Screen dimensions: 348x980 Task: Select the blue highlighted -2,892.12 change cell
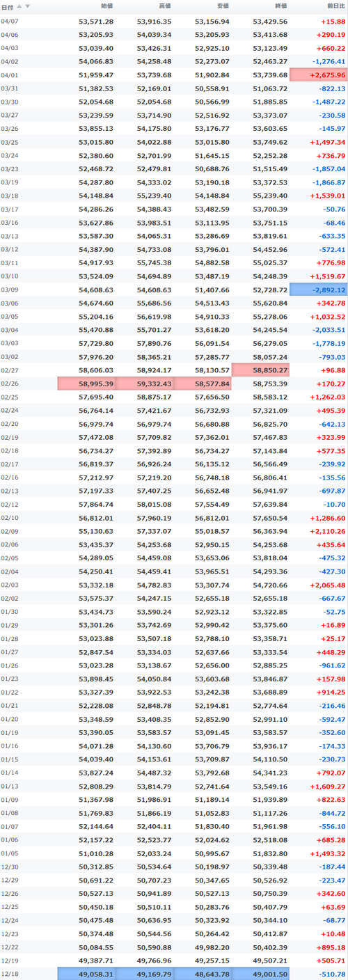pos(319,289)
